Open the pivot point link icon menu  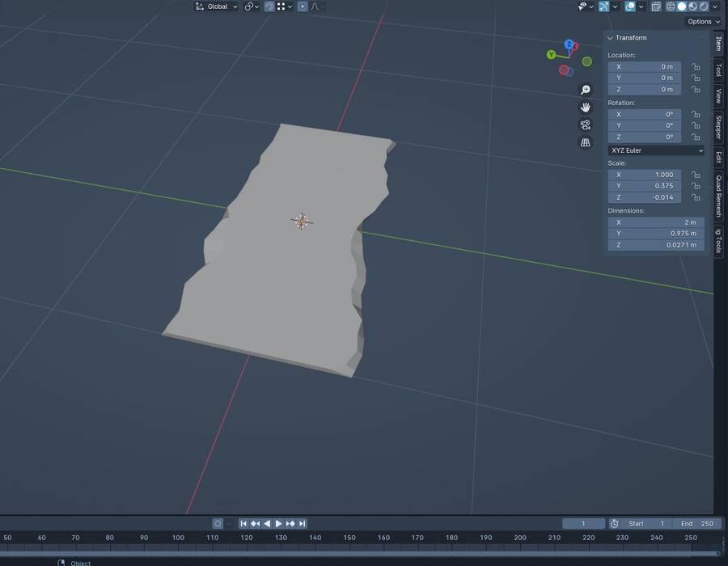(252, 6)
